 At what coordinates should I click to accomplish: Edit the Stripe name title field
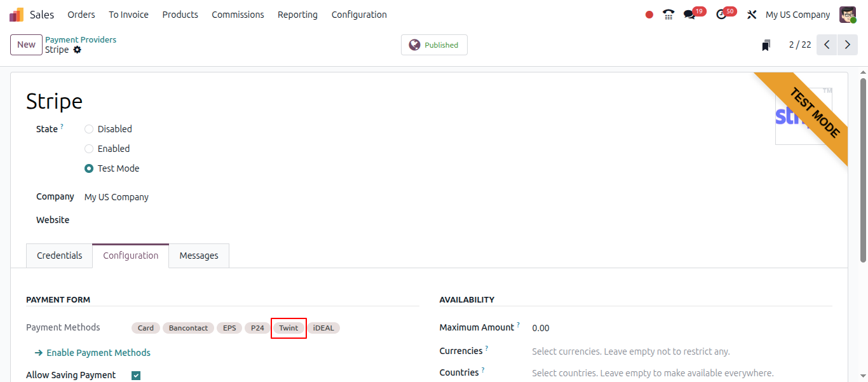click(x=54, y=102)
